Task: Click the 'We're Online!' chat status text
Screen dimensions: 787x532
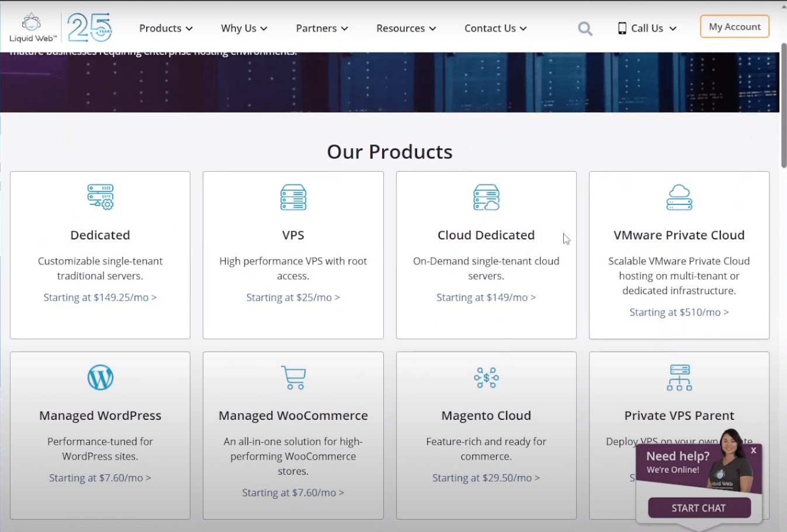Action: pos(672,470)
